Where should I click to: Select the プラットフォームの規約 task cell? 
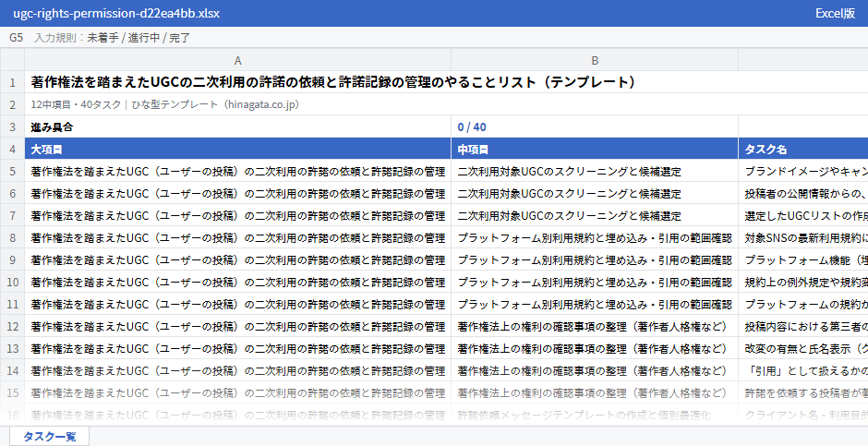pyautogui.click(x=803, y=304)
